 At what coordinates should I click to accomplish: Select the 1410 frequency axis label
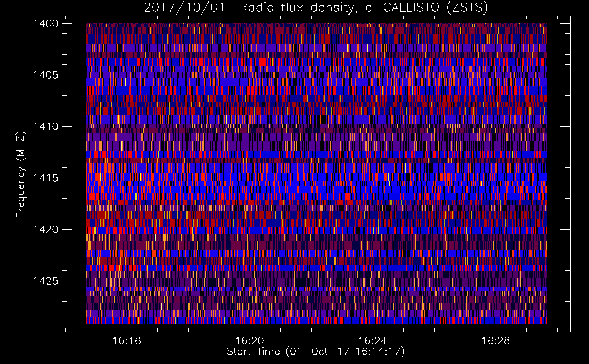(x=46, y=127)
